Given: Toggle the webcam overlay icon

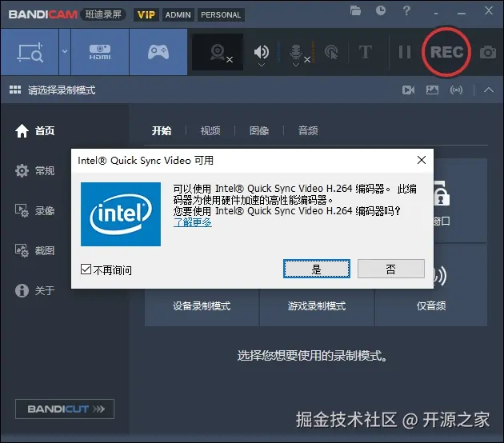Looking at the screenshot, I should pyautogui.click(x=218, y=52).
